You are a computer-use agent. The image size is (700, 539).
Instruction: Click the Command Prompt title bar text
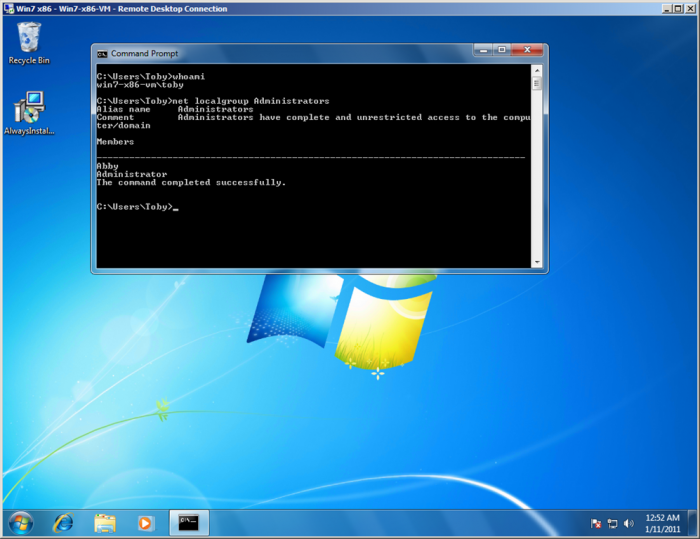[x=144, y=54]
